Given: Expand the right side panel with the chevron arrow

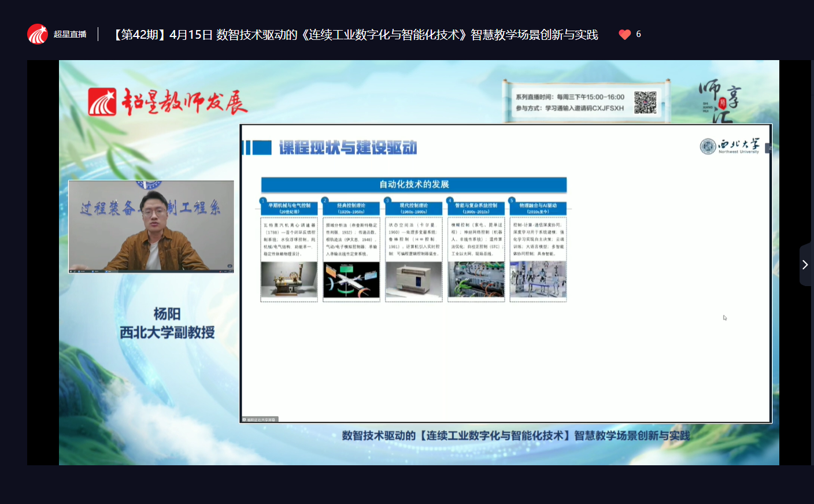Looking at the screenshot, I should pyautogui.click(x=805, y=265).
